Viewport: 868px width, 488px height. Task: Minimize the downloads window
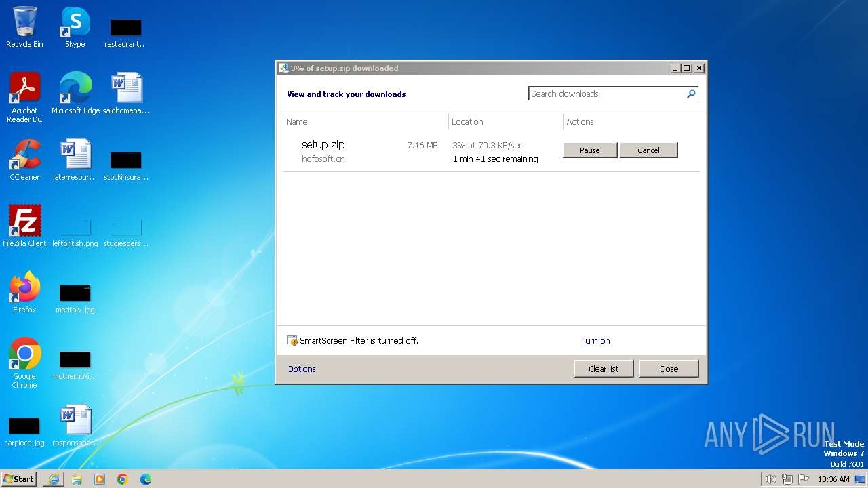click(675, 68)
